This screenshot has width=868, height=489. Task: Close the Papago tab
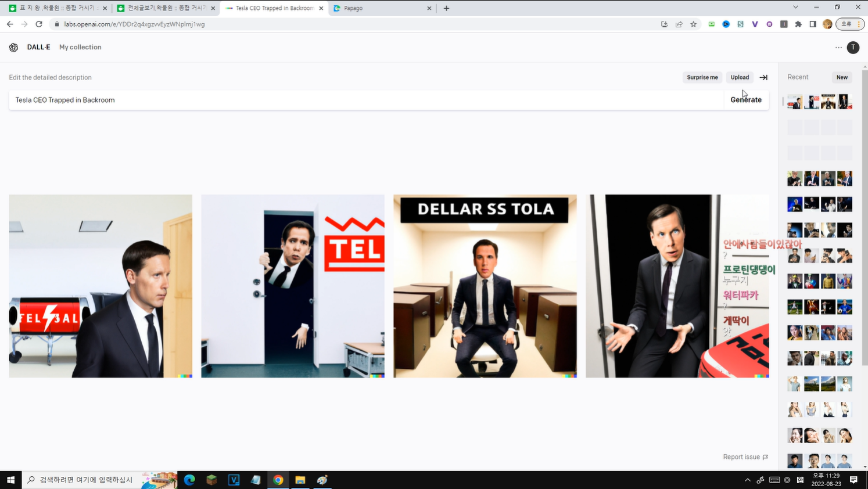[429, 8]
